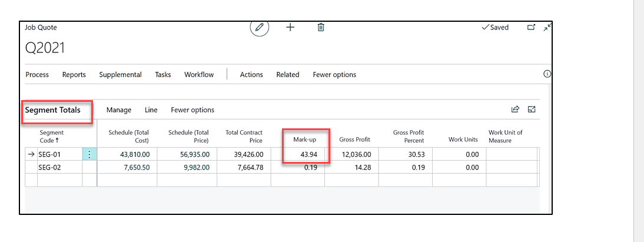Open the 56,935.00 Schedule Total Price link
This screenshot has width=644, height=242.
pyautogui.click(x=194, y=154)
